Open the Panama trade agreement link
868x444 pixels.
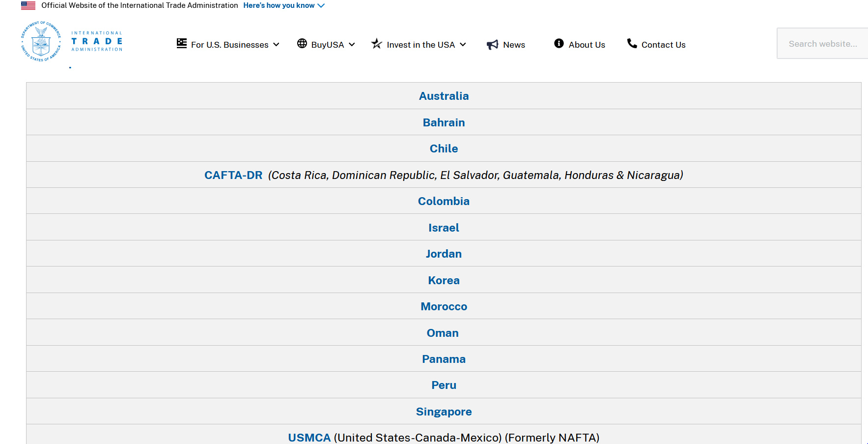coord(444,359)
